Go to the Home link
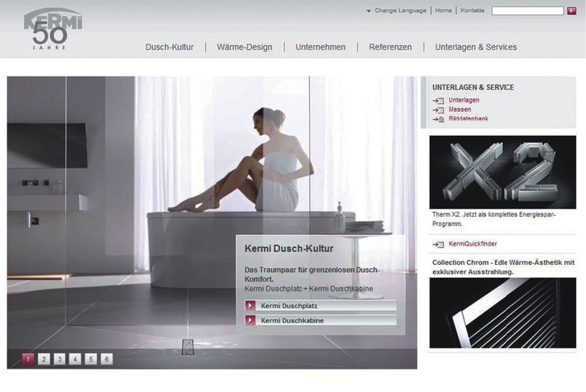 pyautogui.click(x=444, y=10)
